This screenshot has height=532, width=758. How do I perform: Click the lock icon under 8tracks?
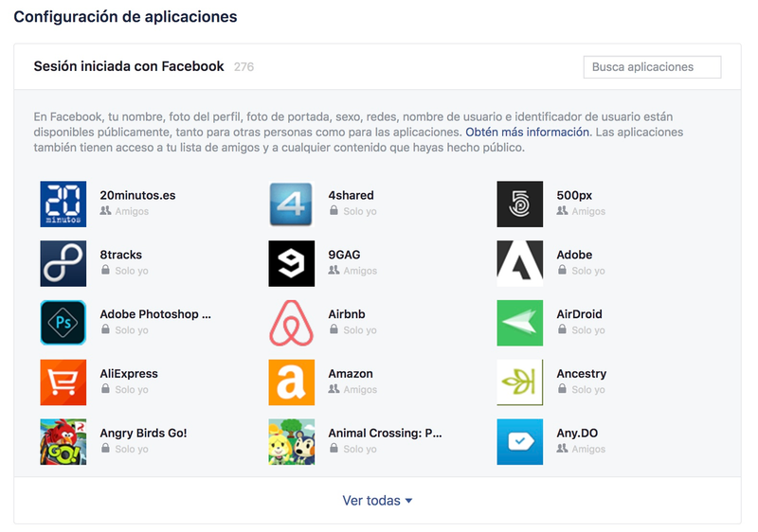click(105, 270)
